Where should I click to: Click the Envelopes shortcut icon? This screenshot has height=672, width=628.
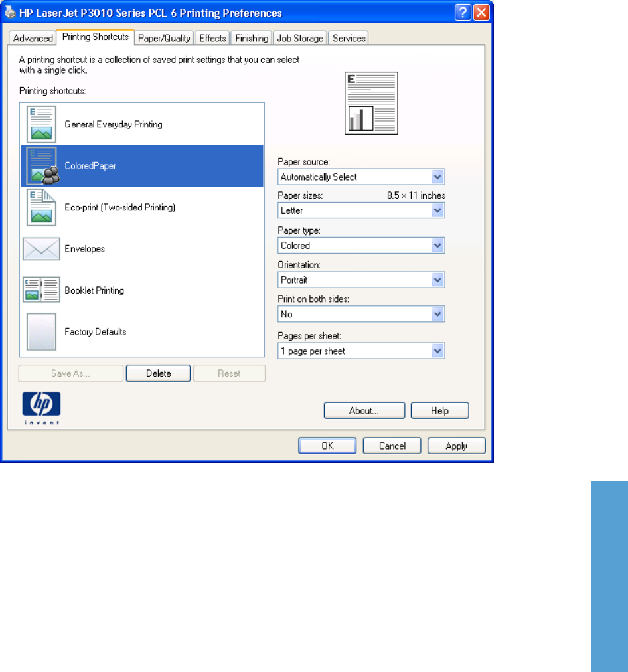41,249
